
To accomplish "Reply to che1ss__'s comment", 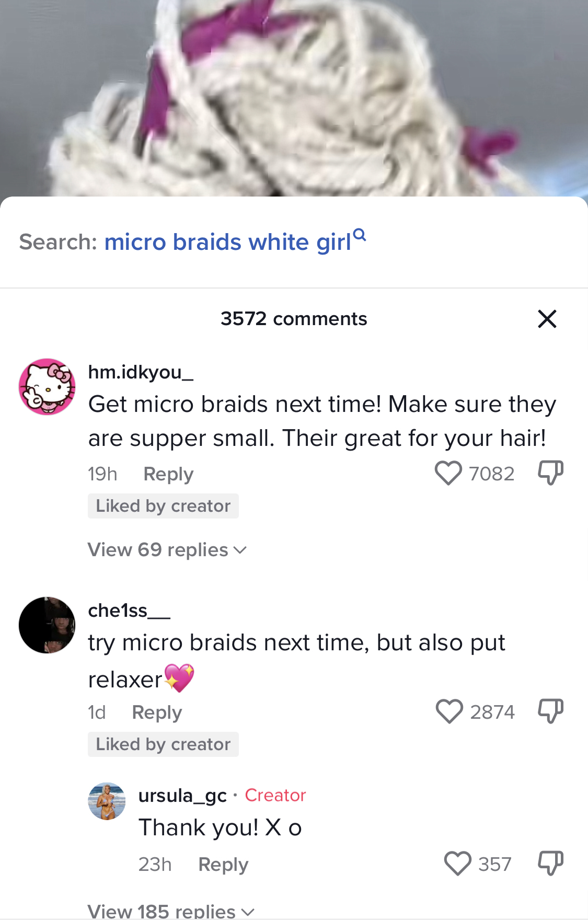I will tap(157, 712).
